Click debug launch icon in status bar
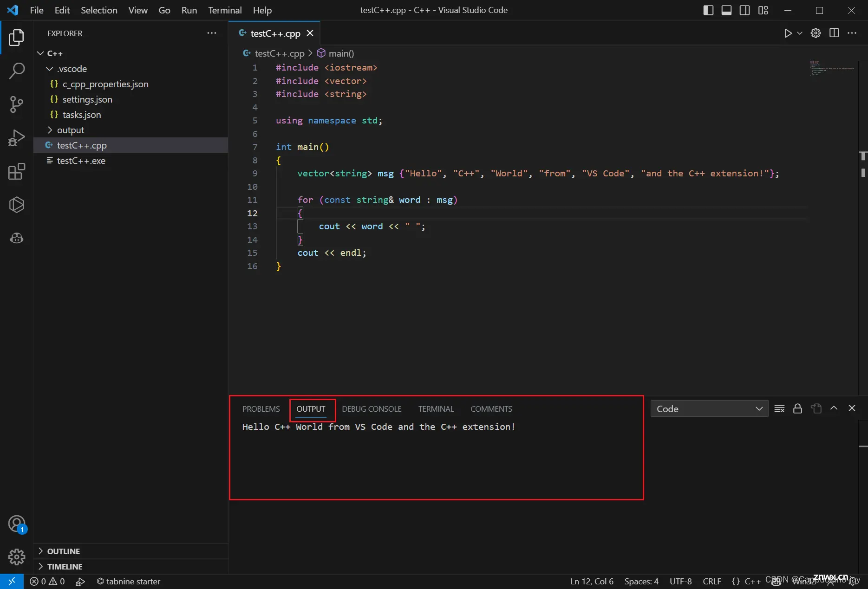Image resolution: width=868 pixels, height=589 pixels. [x=80, y=581]
